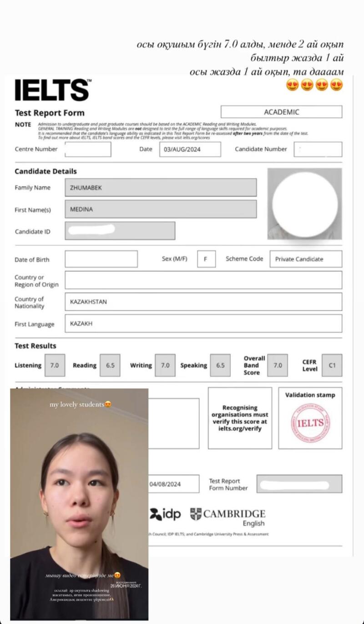
Task: Click the First Language field KAZAKH
Action: coord(203,323)
